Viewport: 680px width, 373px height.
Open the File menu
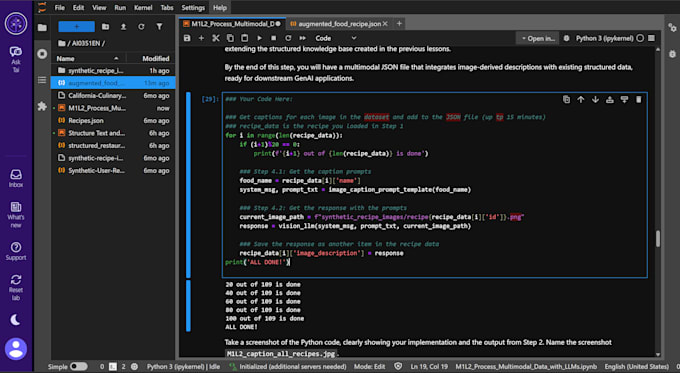tap(59, 8)
